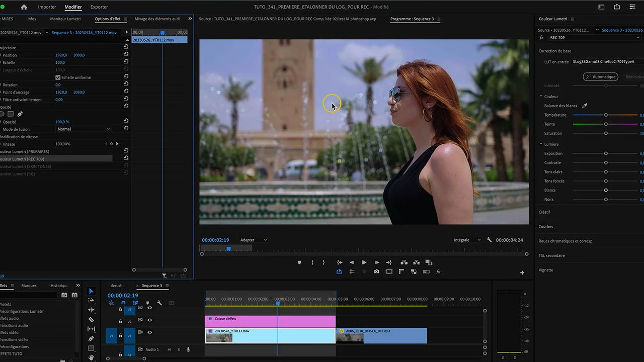Open Program monitor settings wrench
The width and height of the screenshot is (644, 362).
tap(489, 240)
